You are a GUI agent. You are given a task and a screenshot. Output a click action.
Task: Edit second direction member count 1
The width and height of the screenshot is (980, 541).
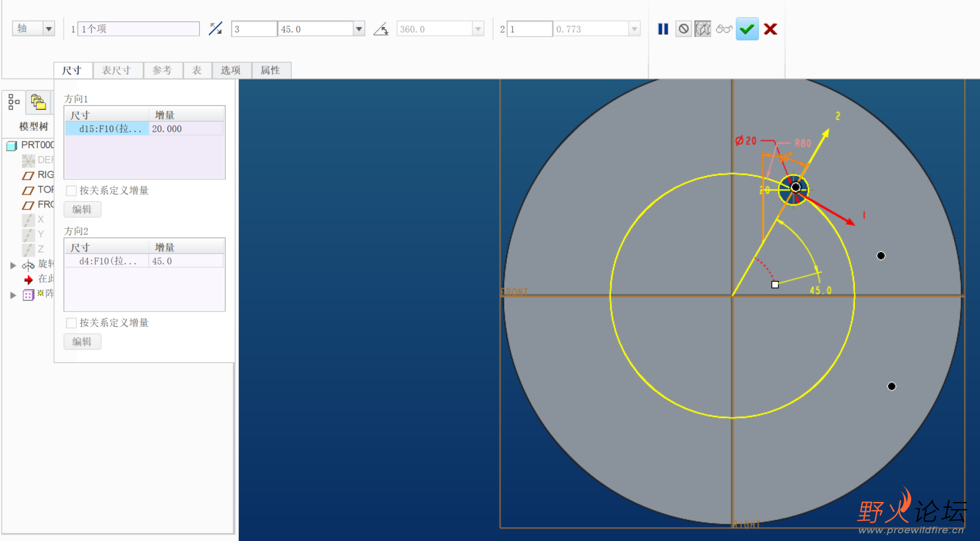[x=529, y=29]
